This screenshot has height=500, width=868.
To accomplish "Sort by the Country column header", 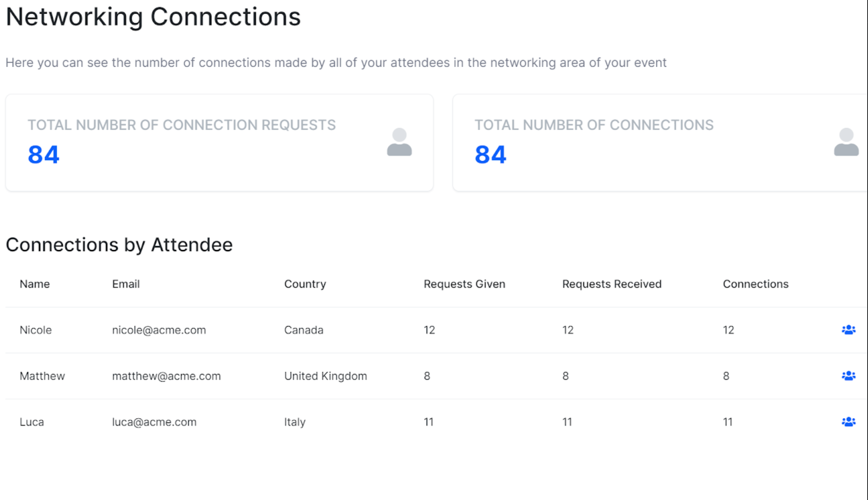I will (305, 284).
